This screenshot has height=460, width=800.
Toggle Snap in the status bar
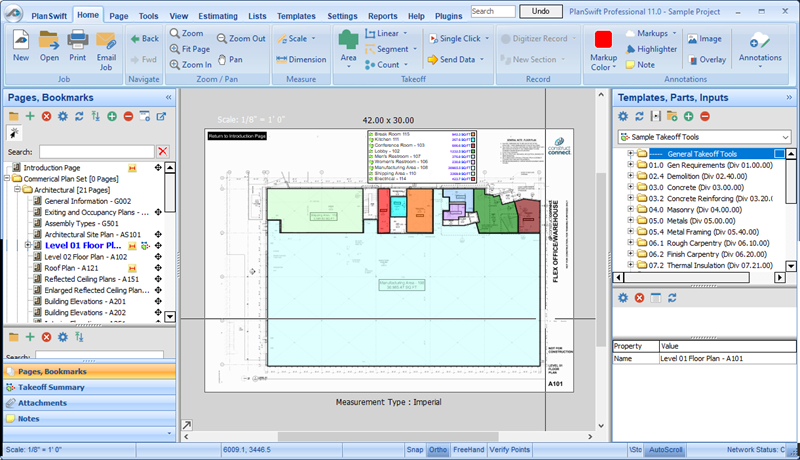415,450
